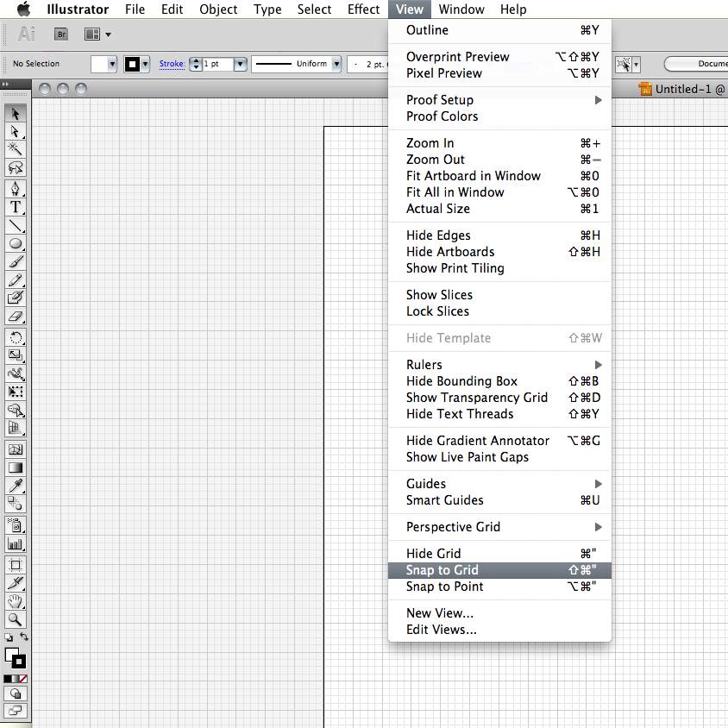Expand the Guides submenu
The width and height of the screenshot is (728, 728).
pos(499,484)
